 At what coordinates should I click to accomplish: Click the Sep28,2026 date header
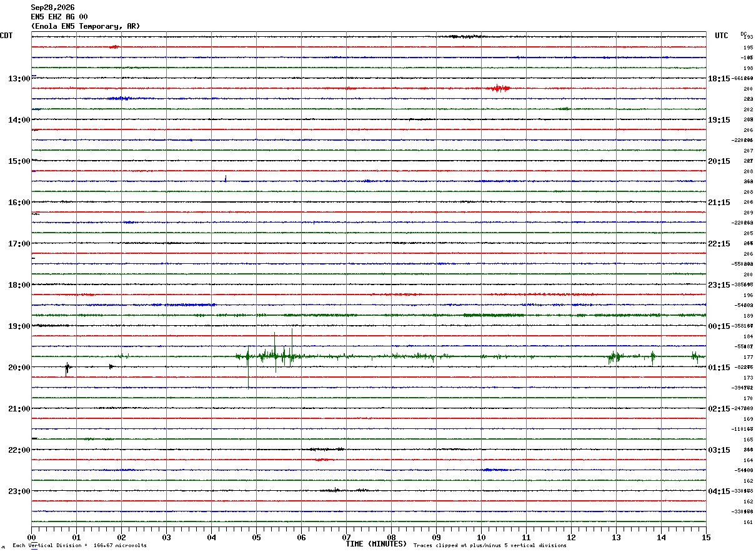click(52, 8)
